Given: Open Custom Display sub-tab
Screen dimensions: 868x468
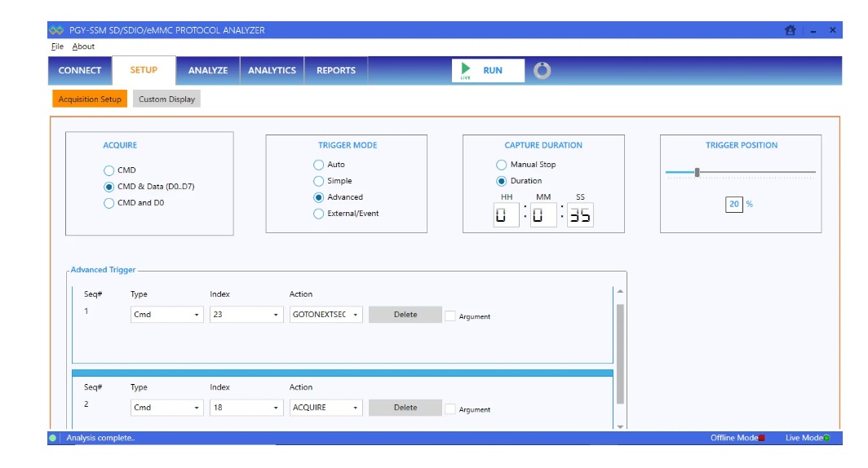Looking at the screenshot, I should pyautogui.click(x=166, y=99).
